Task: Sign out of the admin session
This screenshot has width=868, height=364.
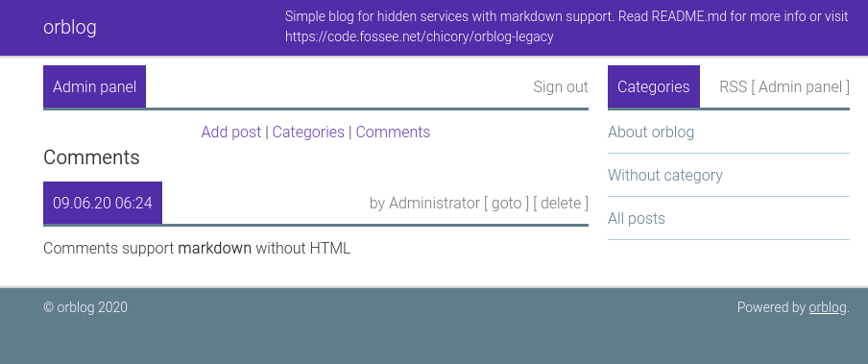Action: pos(560,87)
